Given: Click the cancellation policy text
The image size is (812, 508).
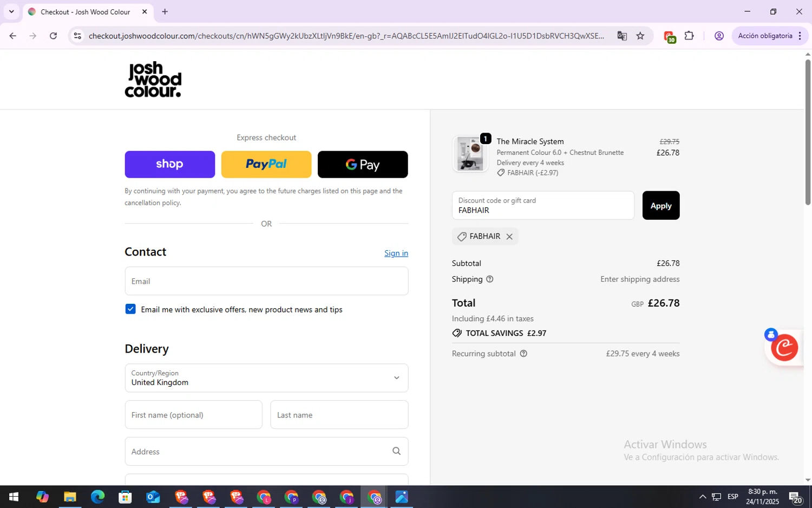Looking at the screenshot, I should 153,203.
